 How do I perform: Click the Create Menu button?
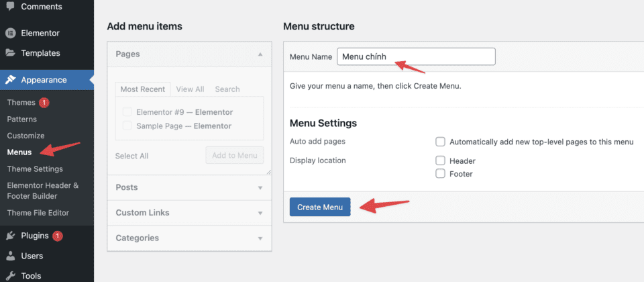click(319, 207)
